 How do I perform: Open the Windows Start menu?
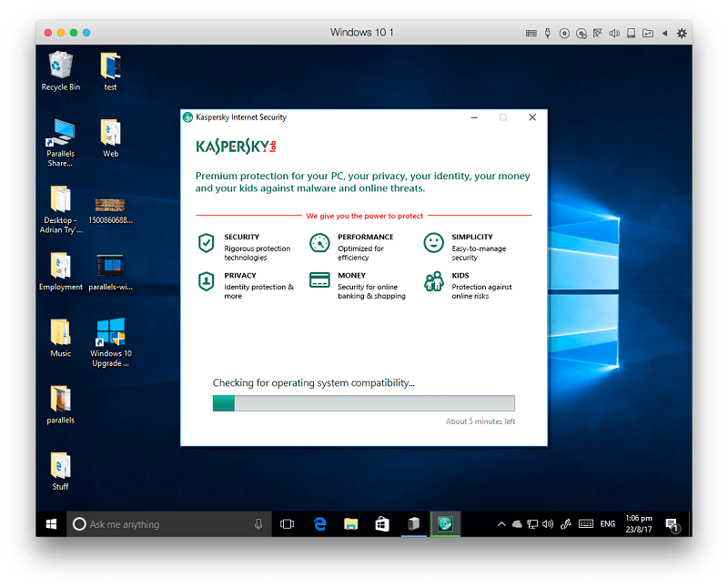point(51,524)
